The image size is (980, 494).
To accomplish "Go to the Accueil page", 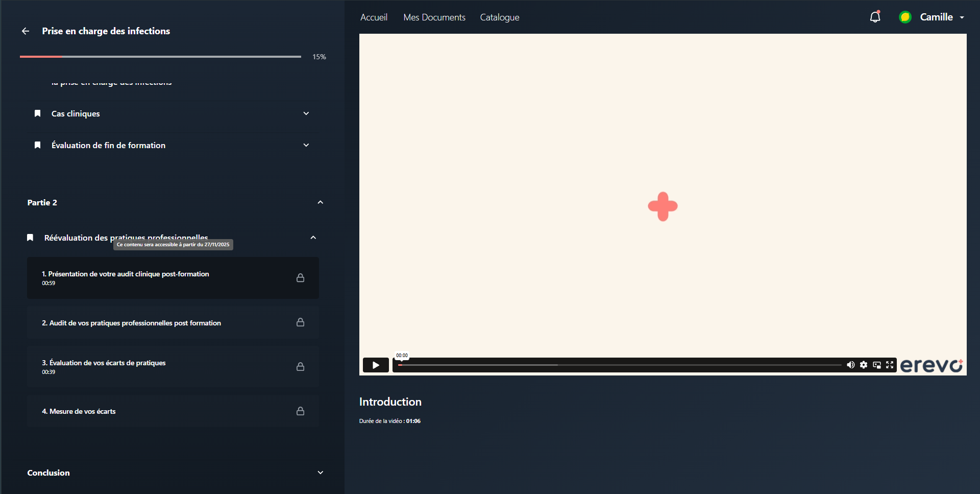I will [x=374, y=17].
